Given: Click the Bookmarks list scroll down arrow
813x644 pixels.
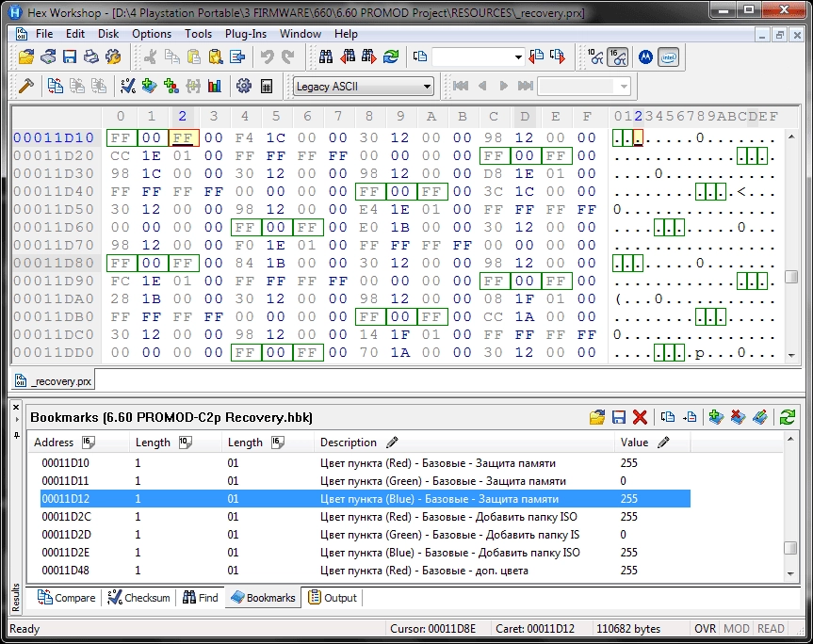Looking at the screenshot, I should tap(790, 573).
